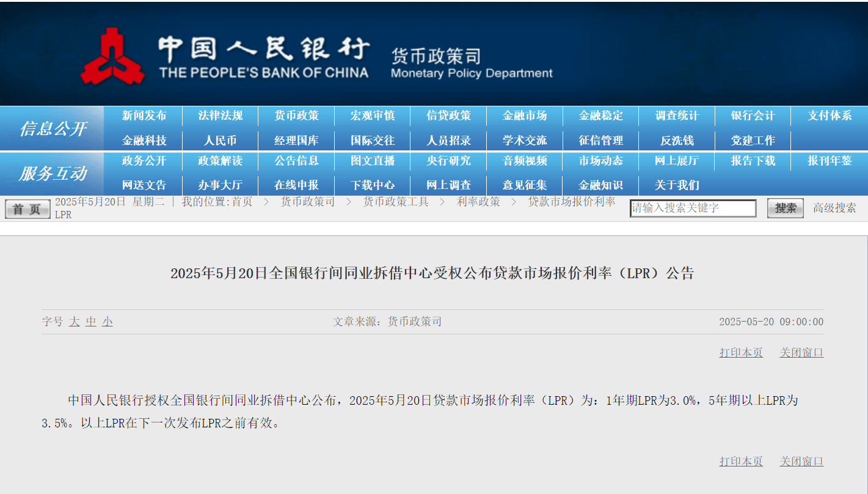Viewport: 868px width, 494px height.
Task: Open the LPR announcement article title
Action: [x=434, y=274]
